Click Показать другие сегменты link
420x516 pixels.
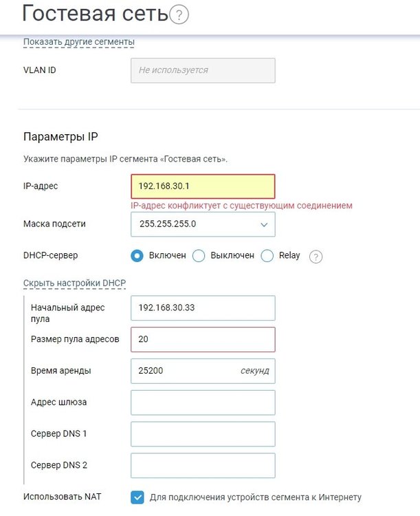tap(79, 42)
